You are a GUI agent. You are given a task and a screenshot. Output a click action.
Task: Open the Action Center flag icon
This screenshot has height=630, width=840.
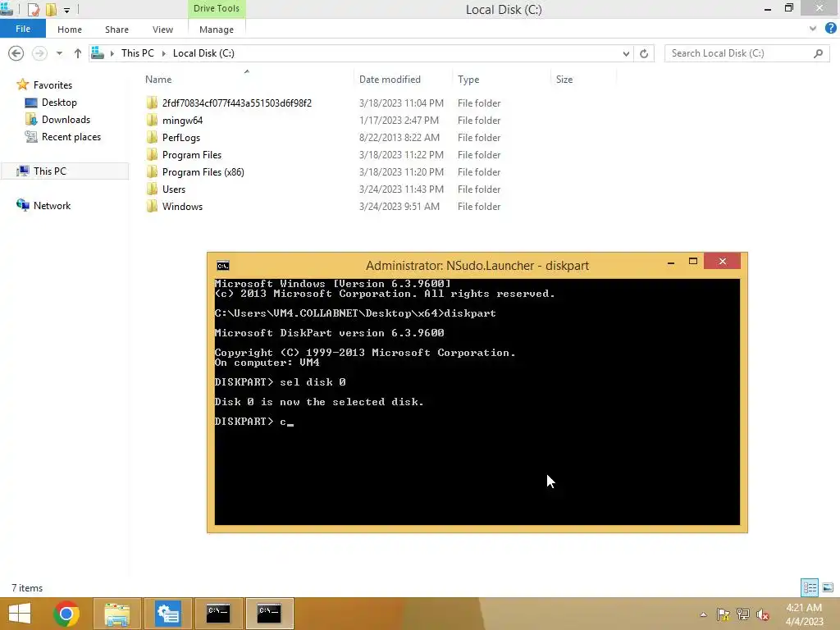(723, 614)
